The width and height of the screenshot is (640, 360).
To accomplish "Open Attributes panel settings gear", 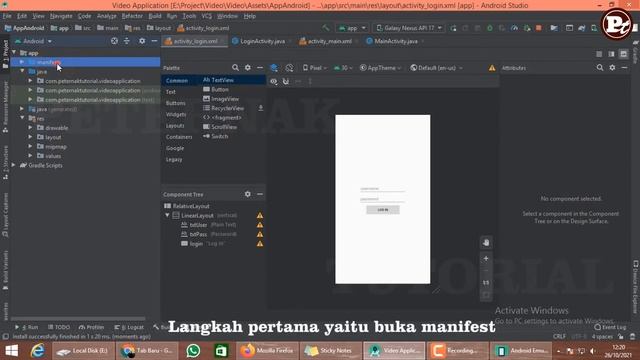I will pos(612,68).
